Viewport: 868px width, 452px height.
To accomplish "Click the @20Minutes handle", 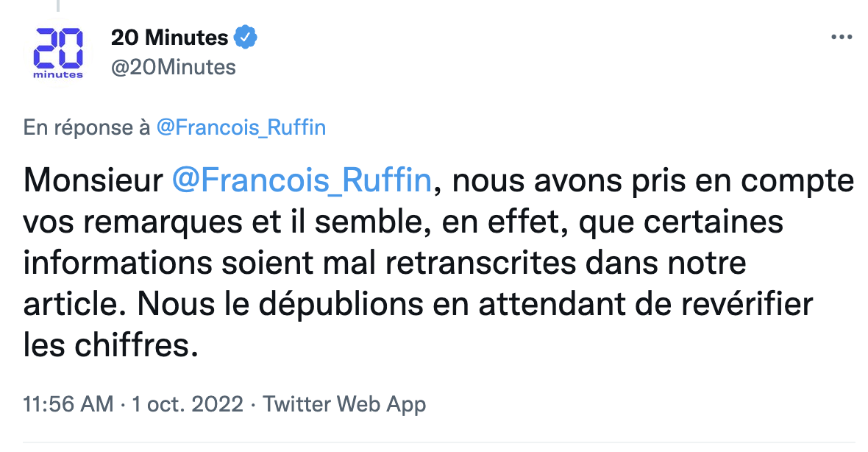I will coord(173,67).
